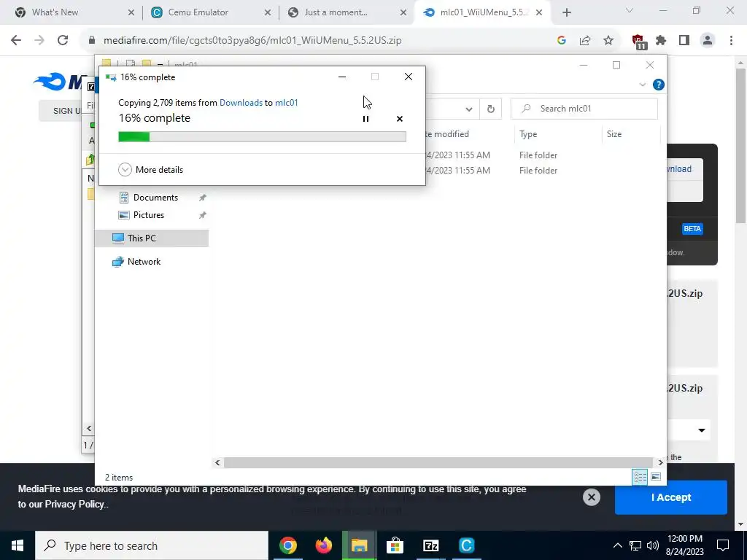Expand the Explorer ribbon chevron
The height and width of the screenshot is (560, 747).
coord(642,85)
